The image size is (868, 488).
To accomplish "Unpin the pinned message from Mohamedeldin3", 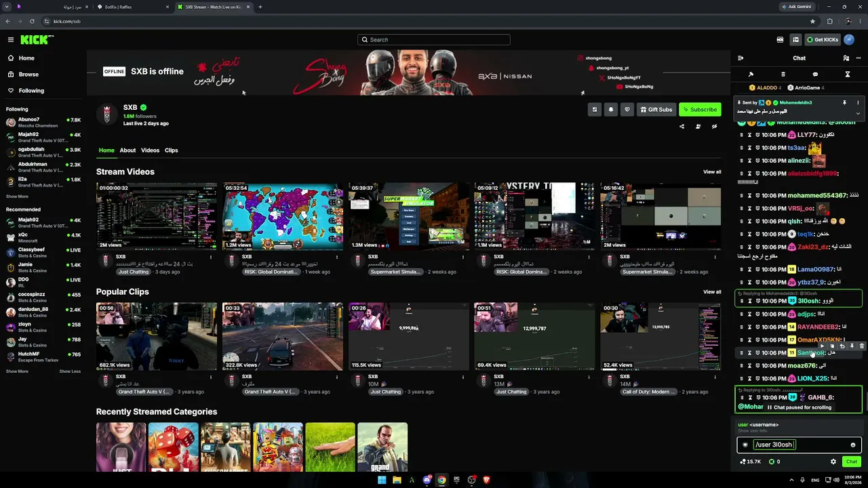I will [844, 103].
